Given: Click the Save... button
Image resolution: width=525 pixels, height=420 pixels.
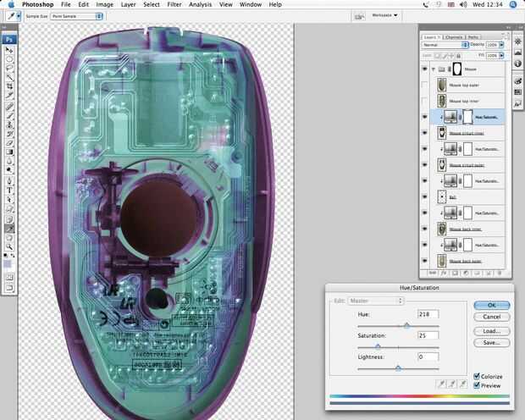Looking at the screenshot, I should coord(491,343).
